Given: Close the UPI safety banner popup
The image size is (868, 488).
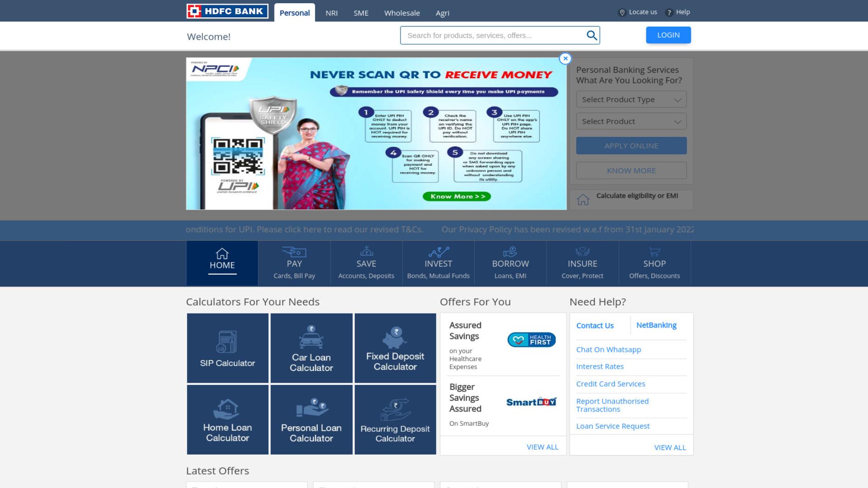Looking at the screenshot, I should 565,58.
